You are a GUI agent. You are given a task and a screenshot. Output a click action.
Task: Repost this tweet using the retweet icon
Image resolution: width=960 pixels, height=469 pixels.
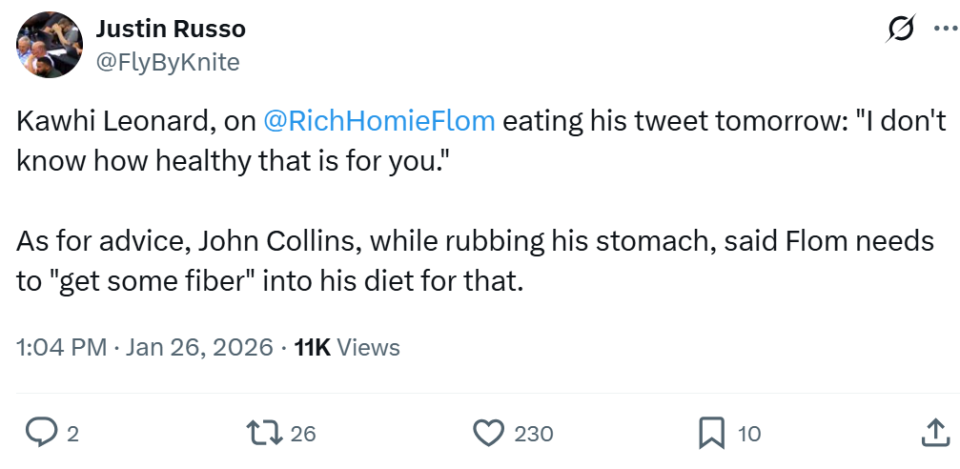coord(264,432)
